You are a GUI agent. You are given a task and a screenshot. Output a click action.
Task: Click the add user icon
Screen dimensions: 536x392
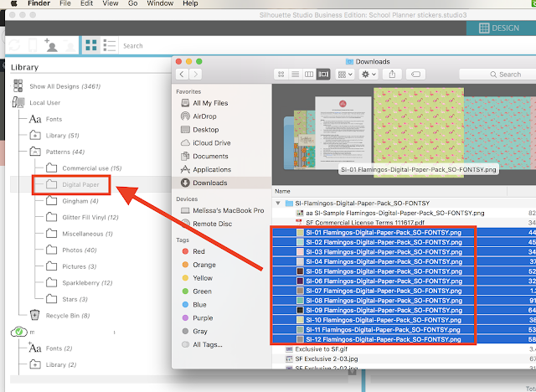pos(51,45)
